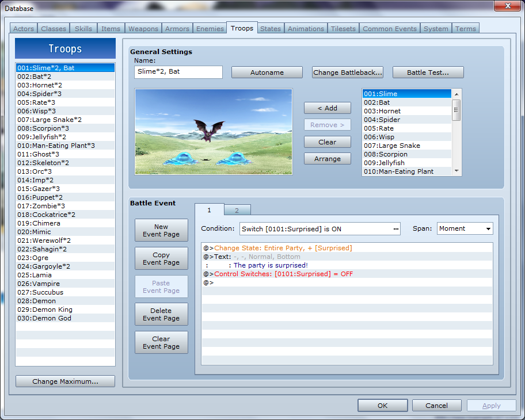This screenshot has width=525, height=420.
Task: Click the Autoname button
Action: pyautogui.click(x=267, y=72)
